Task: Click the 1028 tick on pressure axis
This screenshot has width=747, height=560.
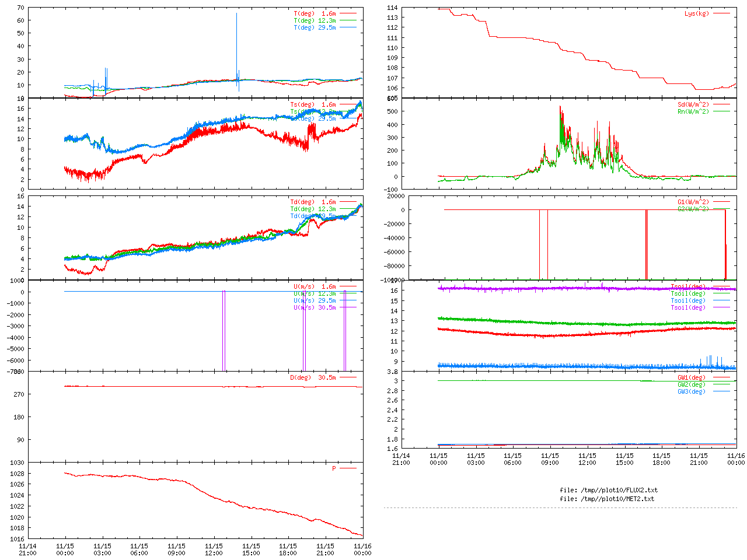Action: [x=18, y=473]
